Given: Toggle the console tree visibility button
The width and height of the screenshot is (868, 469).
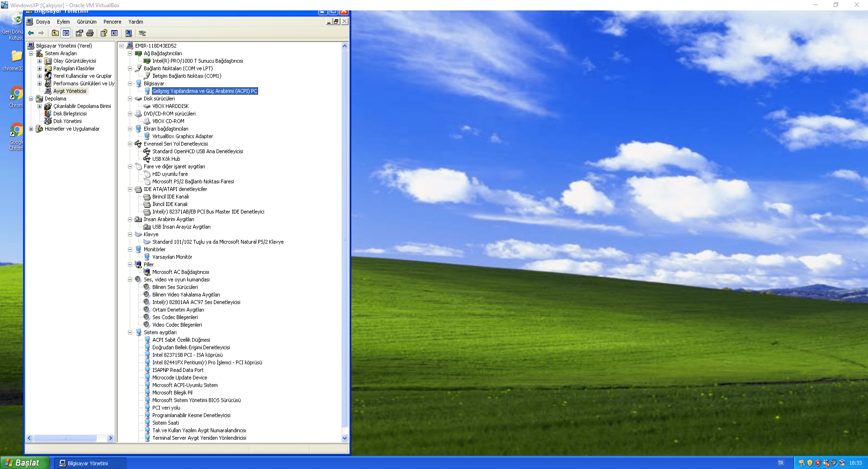Looking at the screenshot, I should pos(66,33).
